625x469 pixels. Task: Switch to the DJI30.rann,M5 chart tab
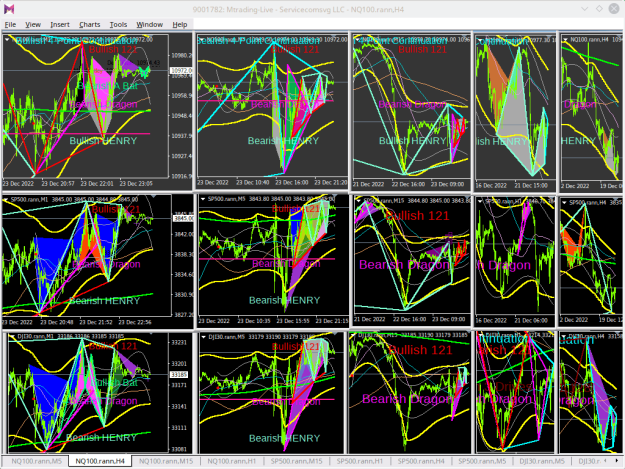pos(542,461)
